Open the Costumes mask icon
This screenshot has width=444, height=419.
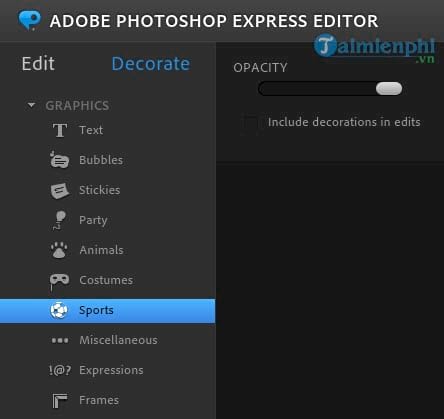pos(59,281)
